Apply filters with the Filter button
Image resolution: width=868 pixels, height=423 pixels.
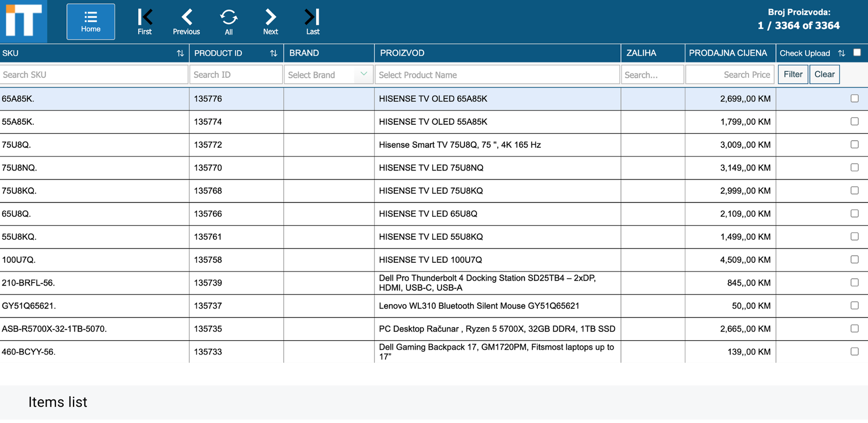click(793, 74)
